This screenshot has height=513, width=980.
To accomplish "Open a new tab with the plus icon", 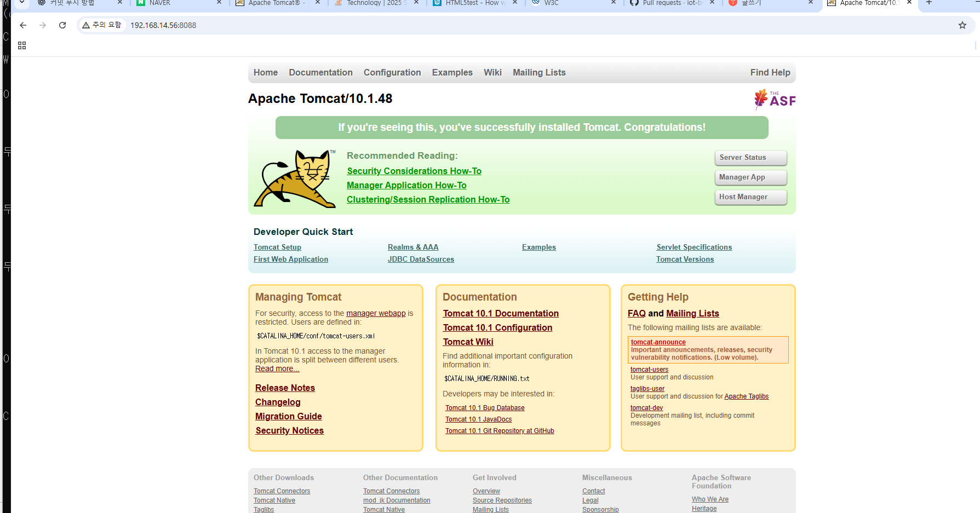I will coord(929,3).
